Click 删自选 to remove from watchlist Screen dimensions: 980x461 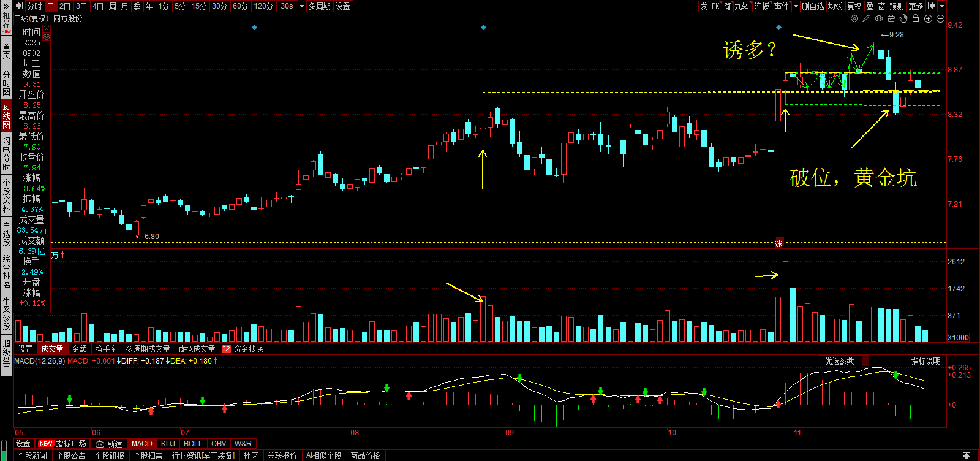click(x=813, y=6)
